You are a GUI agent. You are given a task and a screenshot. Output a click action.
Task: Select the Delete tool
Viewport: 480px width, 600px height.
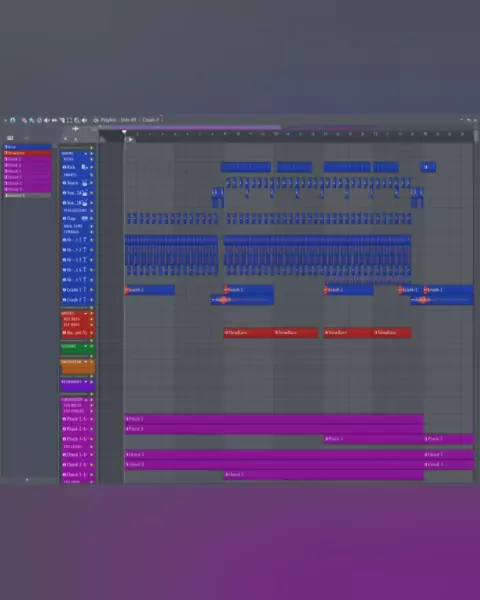(39, 121)
